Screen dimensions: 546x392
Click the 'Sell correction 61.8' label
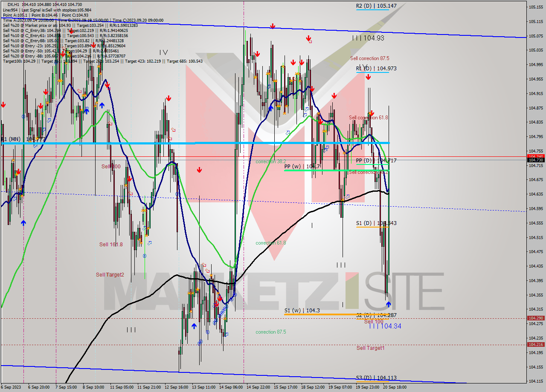(369, 118)
